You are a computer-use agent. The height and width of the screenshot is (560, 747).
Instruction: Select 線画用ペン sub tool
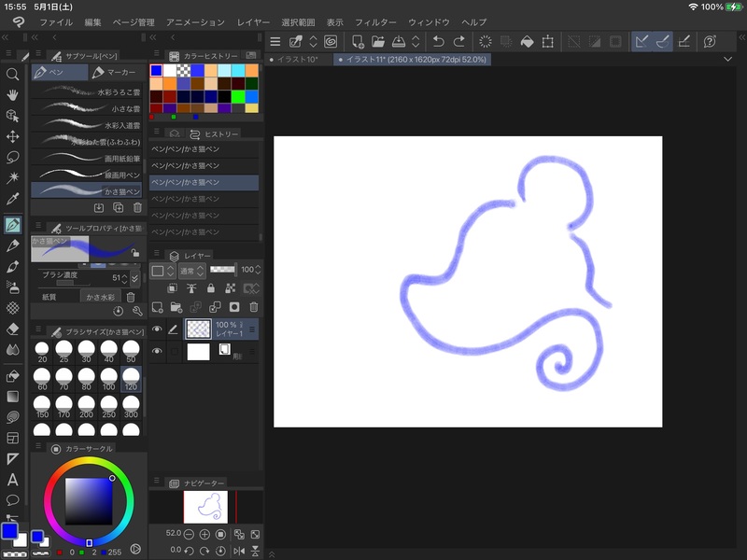tap(86, 175)
